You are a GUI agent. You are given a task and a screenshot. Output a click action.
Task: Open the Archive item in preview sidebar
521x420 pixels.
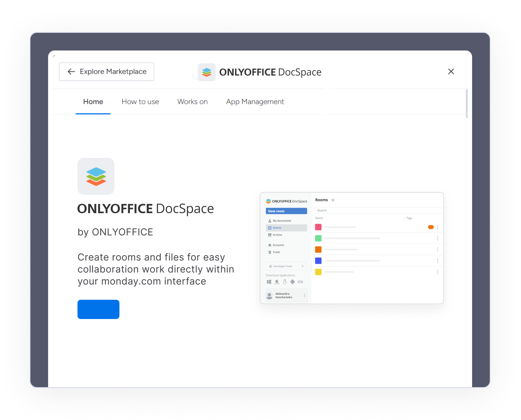coord(277,235)
